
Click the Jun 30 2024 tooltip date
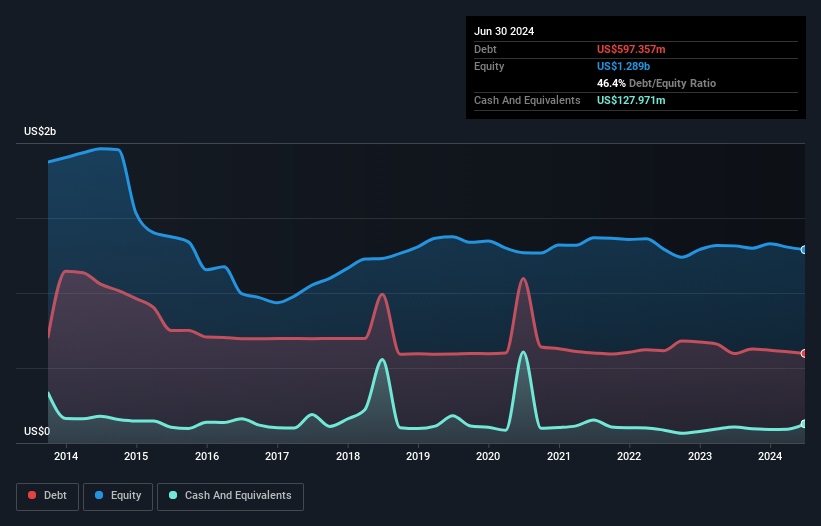coord(504,31)
